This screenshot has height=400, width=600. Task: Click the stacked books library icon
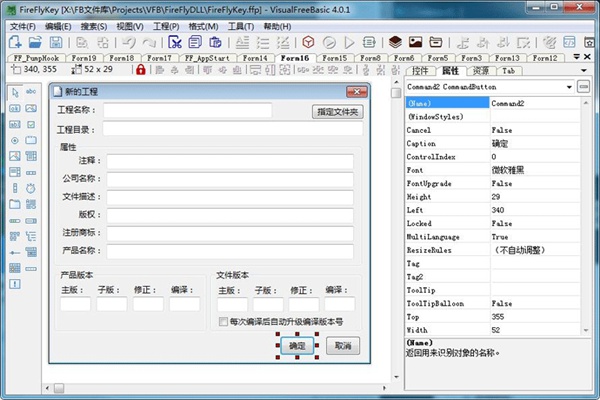(395, 42)
